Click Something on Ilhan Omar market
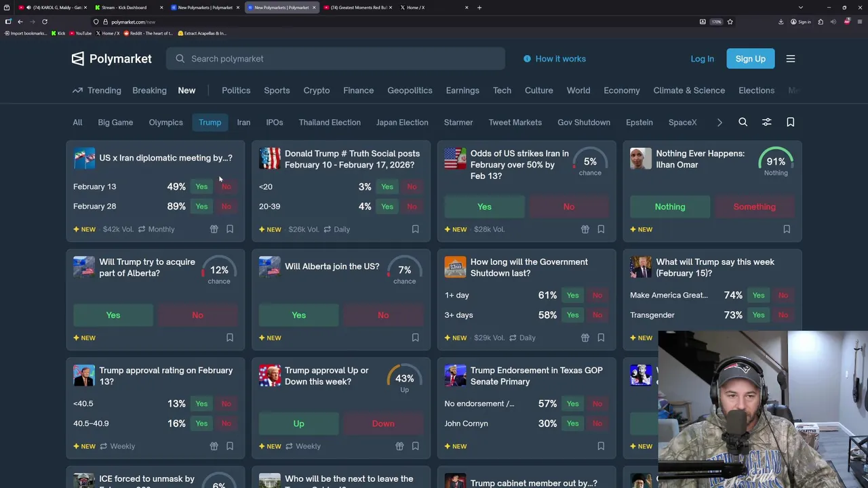The image size is (868, 488). (x=754, y=207)
